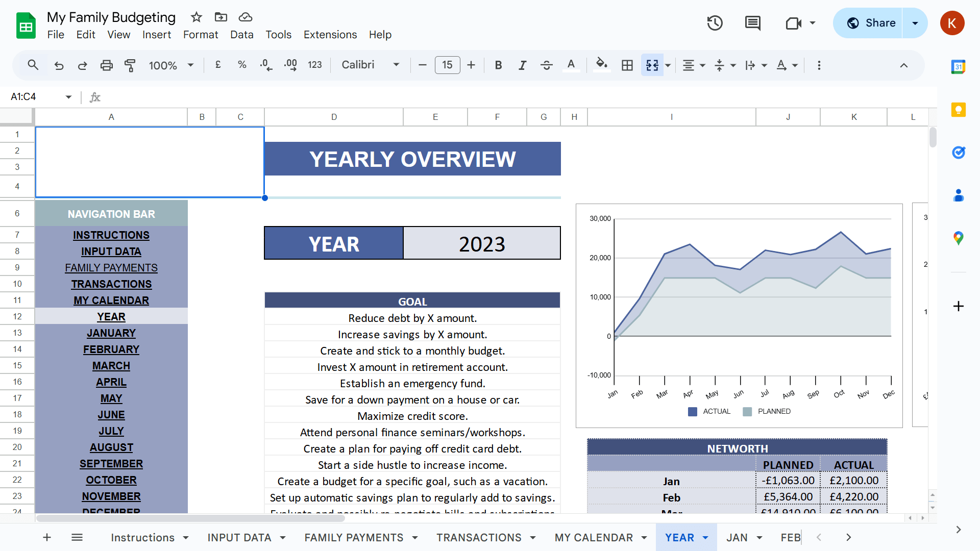Open the text color picker
Image resolution: width=980 pixels, height=551 pixels.
[571, 65]
